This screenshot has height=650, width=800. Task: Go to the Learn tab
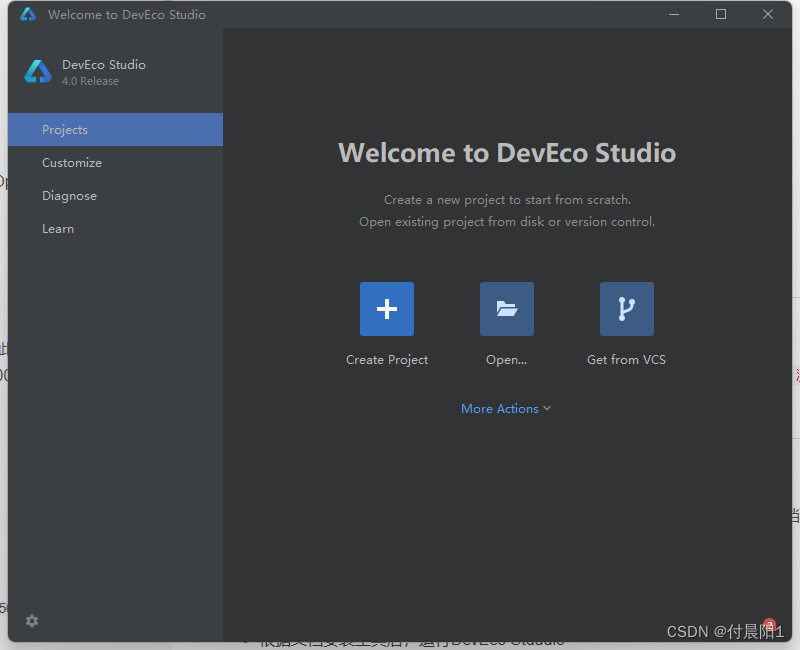(x=115, y=229)
